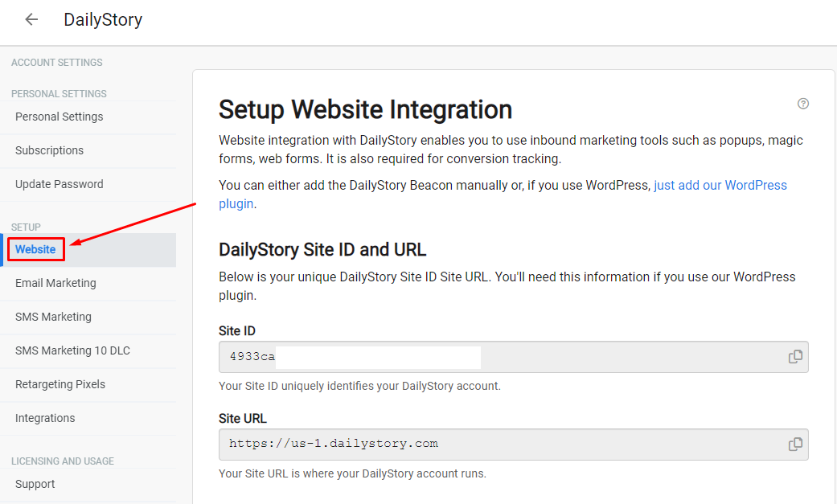Click 'Your Site URL is where' helper text
The width and height of the screenshot is (837, 504).
352,473
